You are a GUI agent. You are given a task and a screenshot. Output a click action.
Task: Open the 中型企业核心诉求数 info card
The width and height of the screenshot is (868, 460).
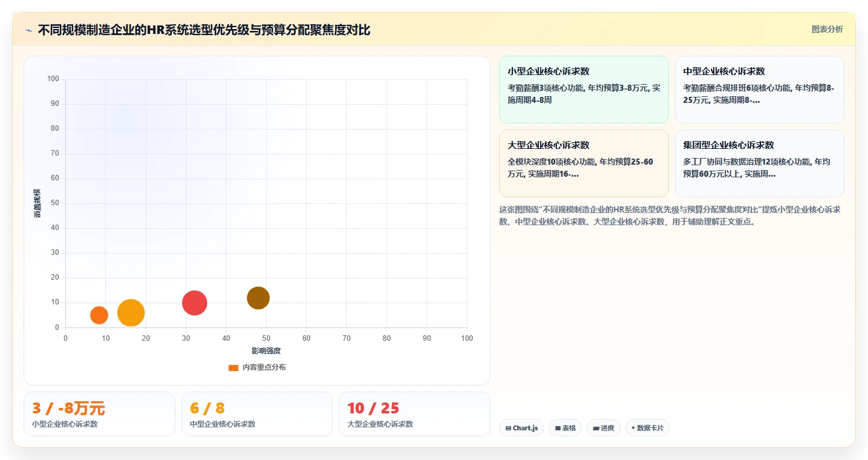pyautogui.click(x=759, y=90)
